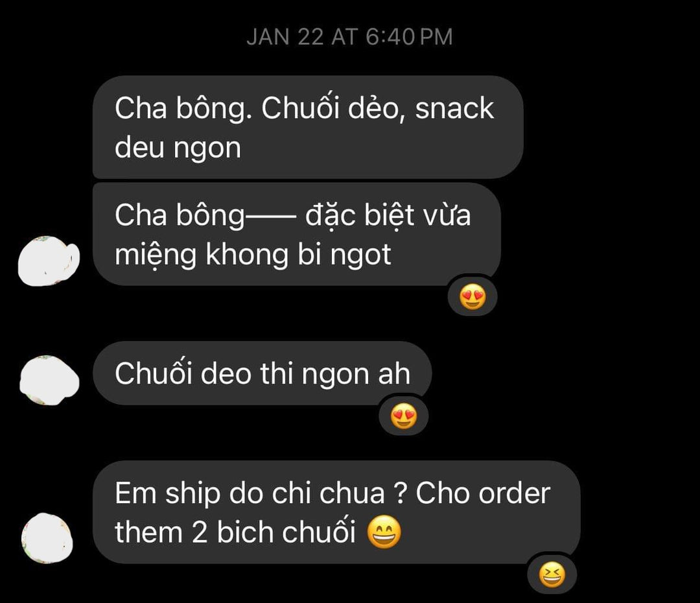Click the '6:40 PM' time label
This screenshot has width=700, height=603.
point(410,36)
